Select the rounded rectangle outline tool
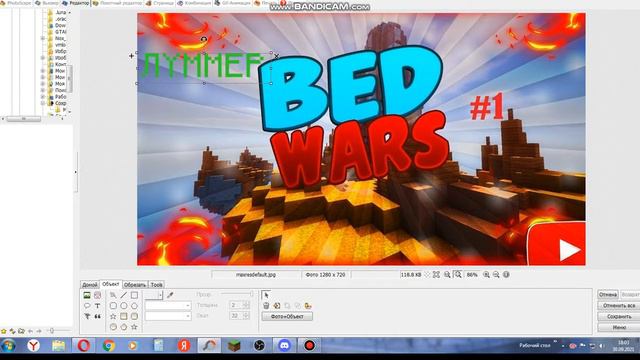Screen dimensions: 640x360 point(113,306)
